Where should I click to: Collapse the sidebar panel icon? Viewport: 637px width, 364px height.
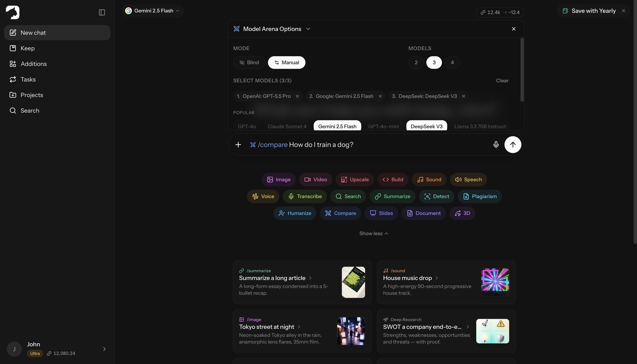(102, 12)
